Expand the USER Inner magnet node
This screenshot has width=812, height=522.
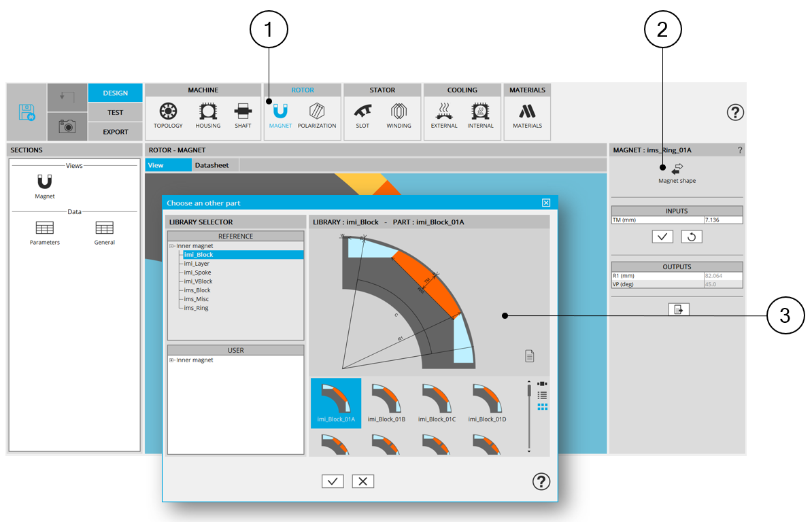coord(172,360)
